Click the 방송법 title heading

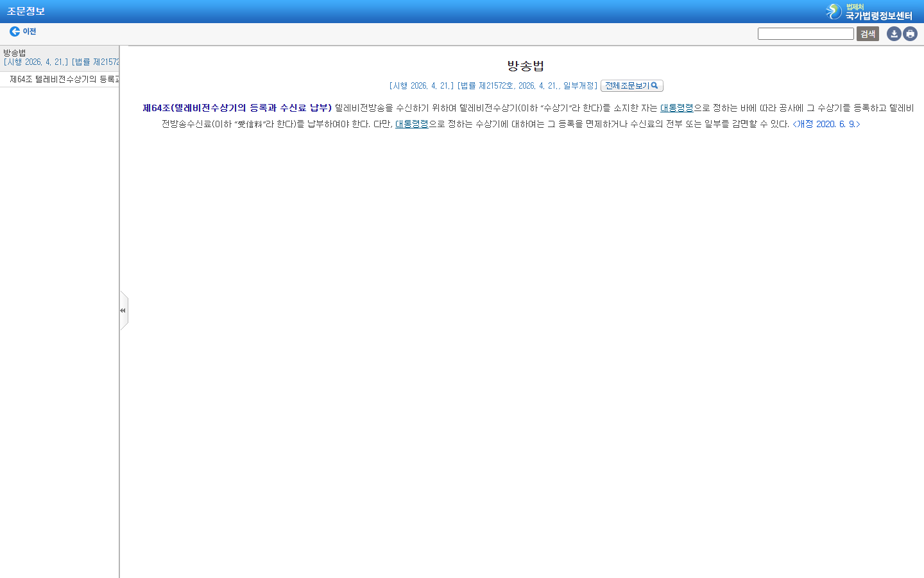click(526, 66)
